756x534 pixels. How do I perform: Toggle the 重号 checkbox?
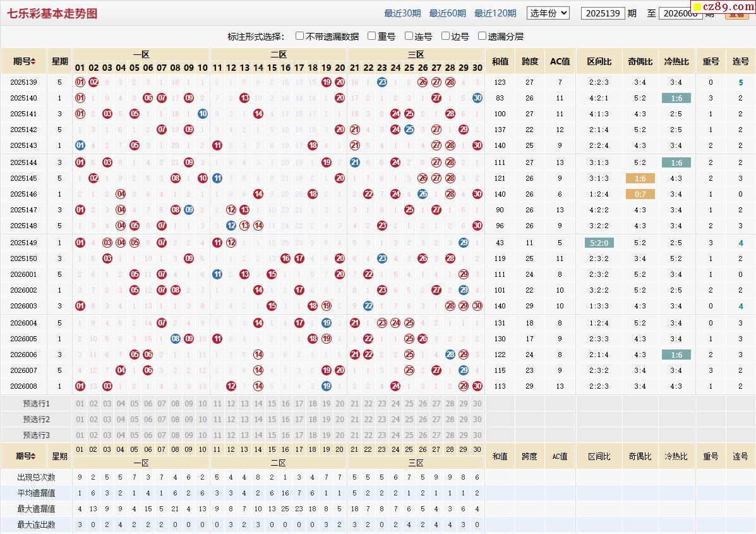372,36
